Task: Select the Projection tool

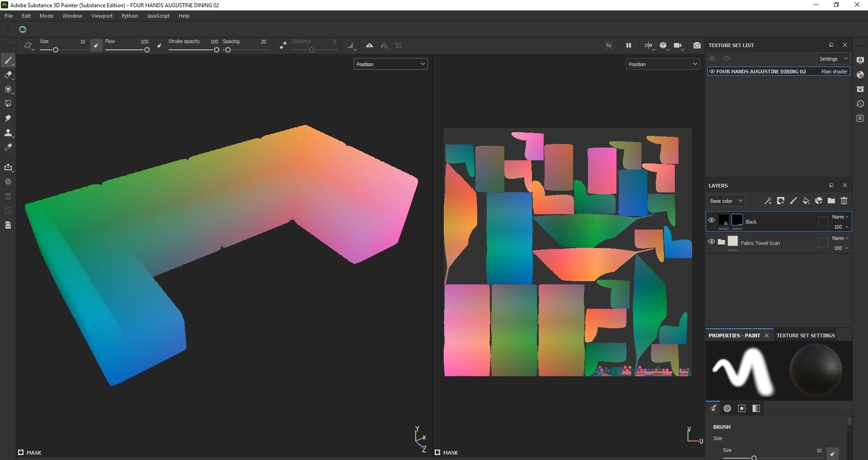Action: (8, 90)
